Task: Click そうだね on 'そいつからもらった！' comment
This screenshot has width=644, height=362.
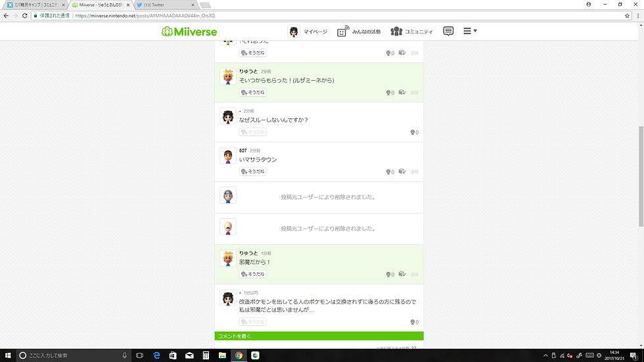Action: pyautogui.click(x=252, y=93)
